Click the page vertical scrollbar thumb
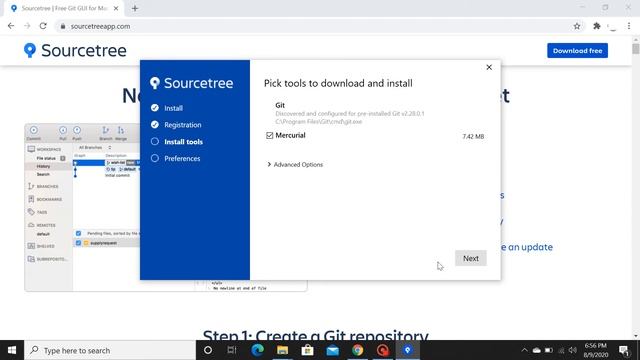 tap(636, 48)
